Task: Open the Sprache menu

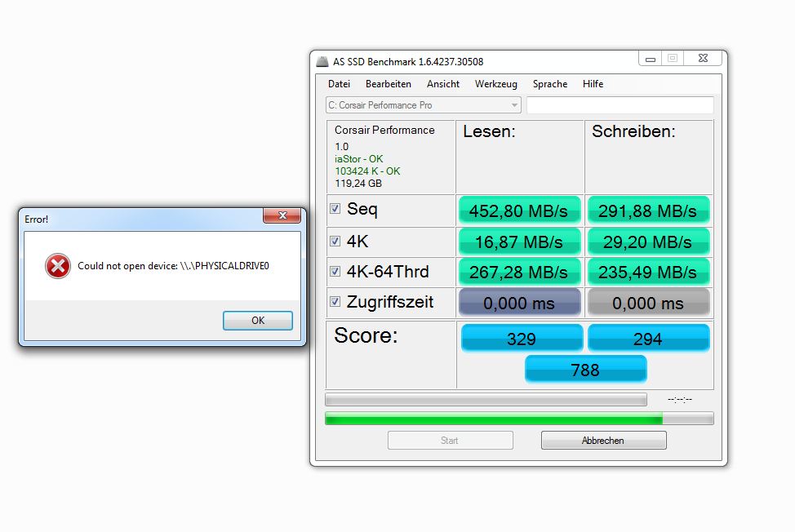Action: tap(549, 84)
